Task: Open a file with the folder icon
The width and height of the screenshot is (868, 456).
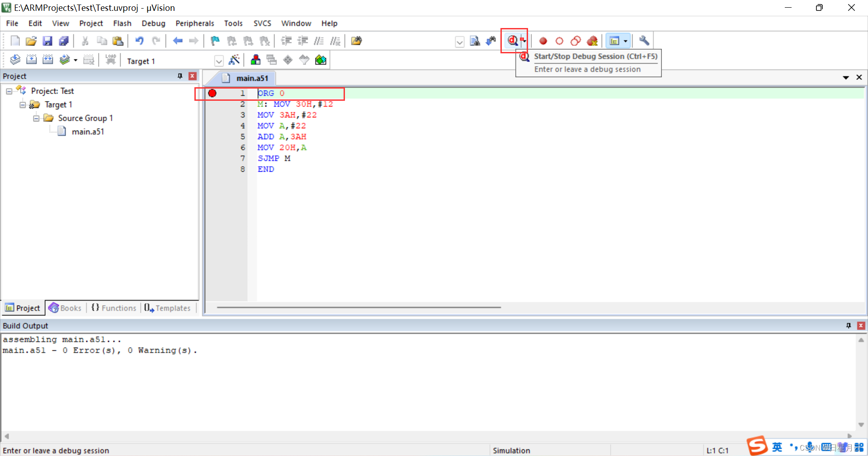Action: [31, 41]
